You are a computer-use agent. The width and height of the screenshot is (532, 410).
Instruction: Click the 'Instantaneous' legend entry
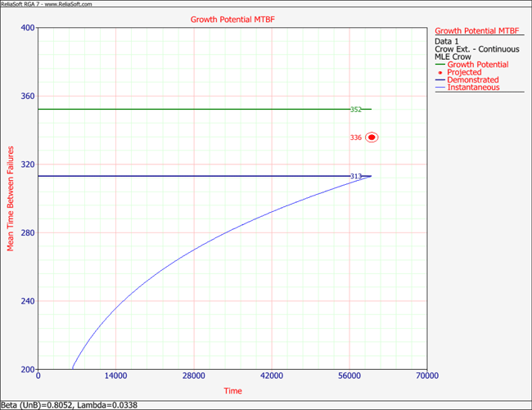[473, 88]
